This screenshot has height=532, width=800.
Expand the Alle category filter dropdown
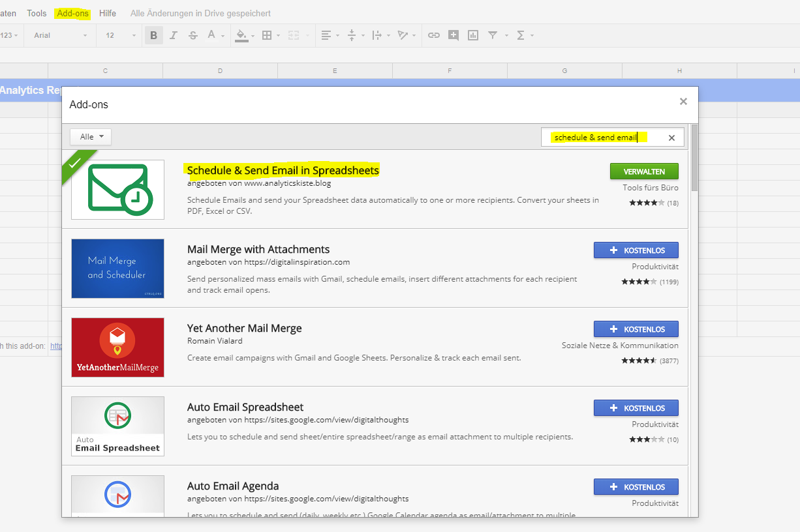(x=91, y=137)
